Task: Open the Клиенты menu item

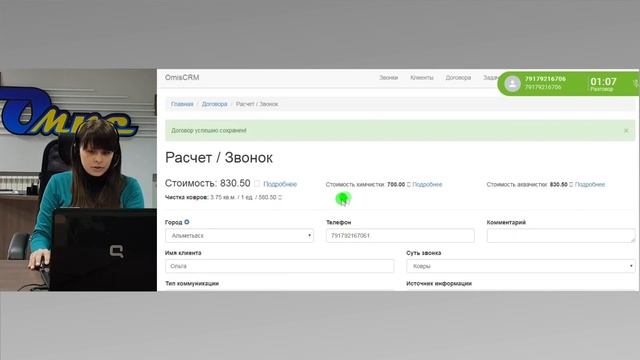Action: [x=422, y=78]
